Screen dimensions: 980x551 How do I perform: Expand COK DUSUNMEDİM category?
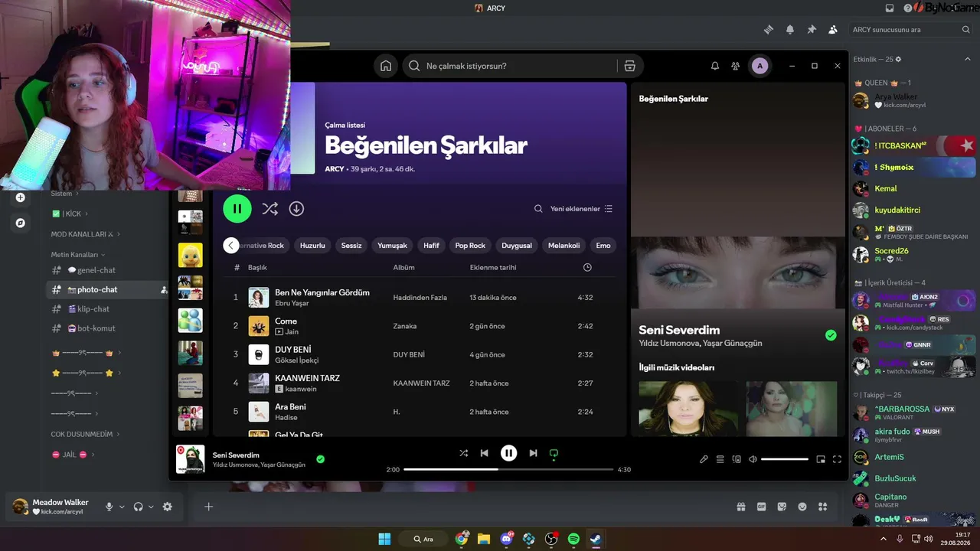[86, 434]
